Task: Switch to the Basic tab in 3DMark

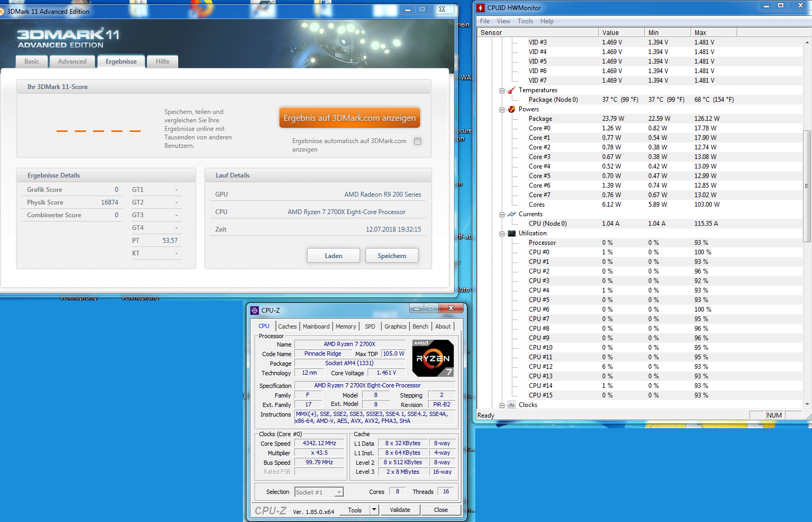Action: click(x=32, y=61)
